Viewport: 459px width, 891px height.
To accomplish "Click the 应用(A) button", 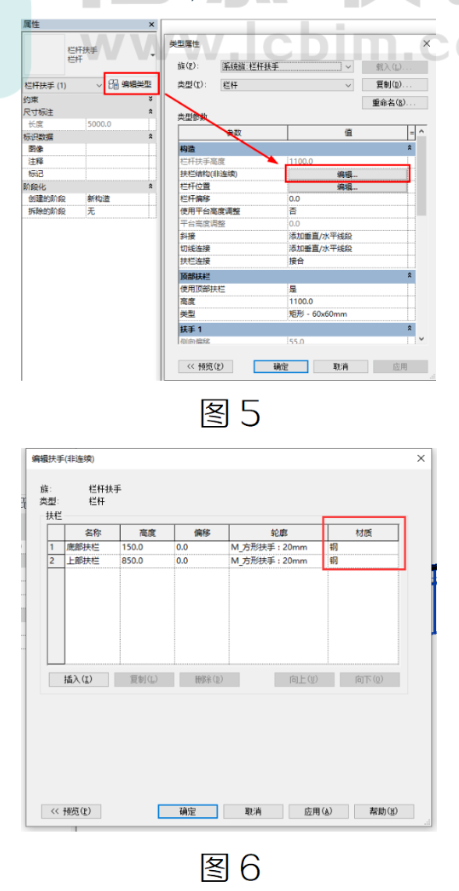I will [319, 811].
